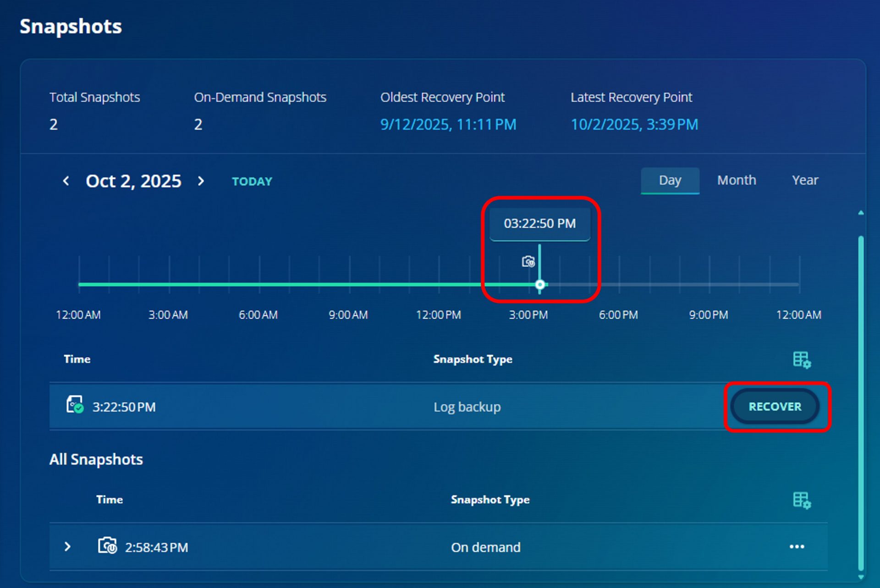880x588 pixels.
Task: Open column settings for the log backup table
Action: pos(802,359)
